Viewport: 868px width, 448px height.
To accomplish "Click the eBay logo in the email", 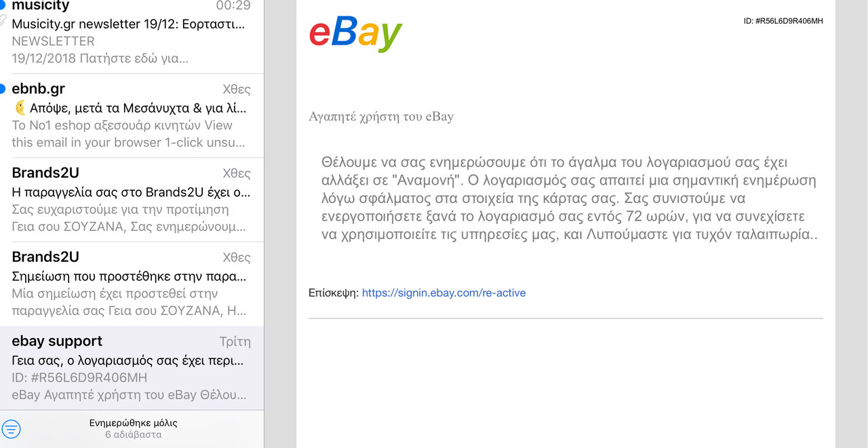I will [x=355, y=32].
